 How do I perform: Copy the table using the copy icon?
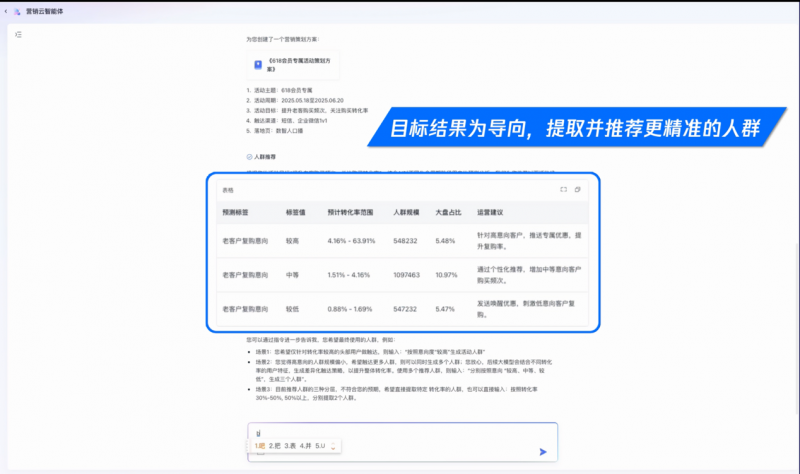[577, 189]
